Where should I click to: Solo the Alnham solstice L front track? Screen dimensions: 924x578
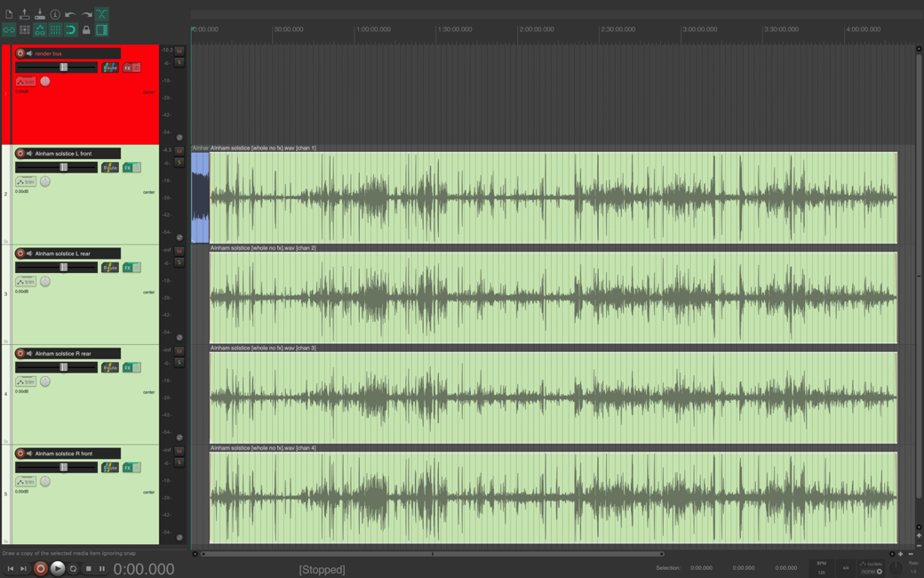tap(179, 163)
